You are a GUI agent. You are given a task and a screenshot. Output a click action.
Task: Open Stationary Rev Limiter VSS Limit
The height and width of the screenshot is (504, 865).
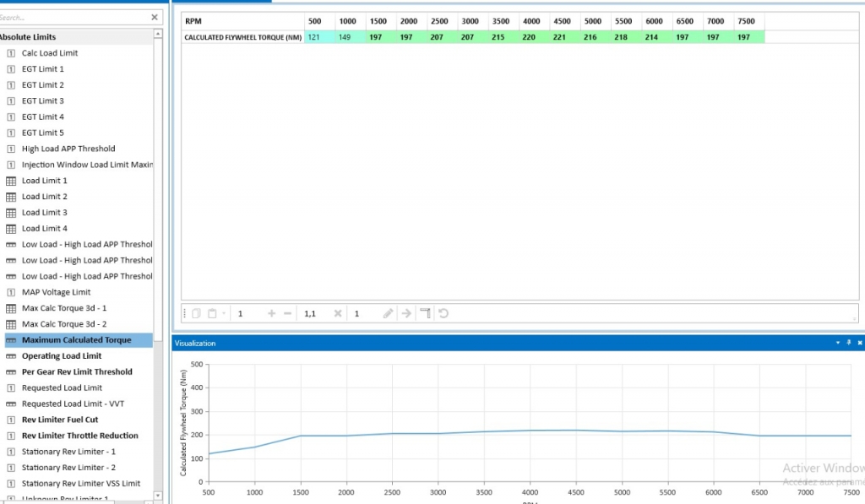click(81, 484)
